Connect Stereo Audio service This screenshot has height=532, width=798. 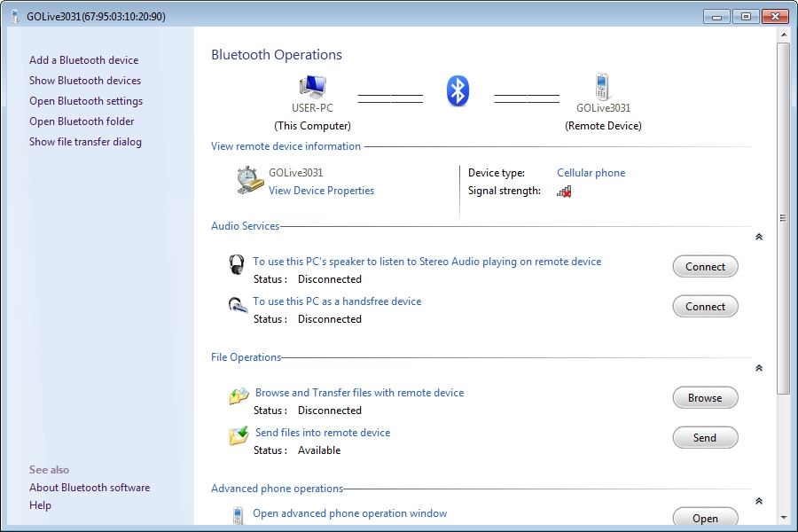click(x=705, y=267)
